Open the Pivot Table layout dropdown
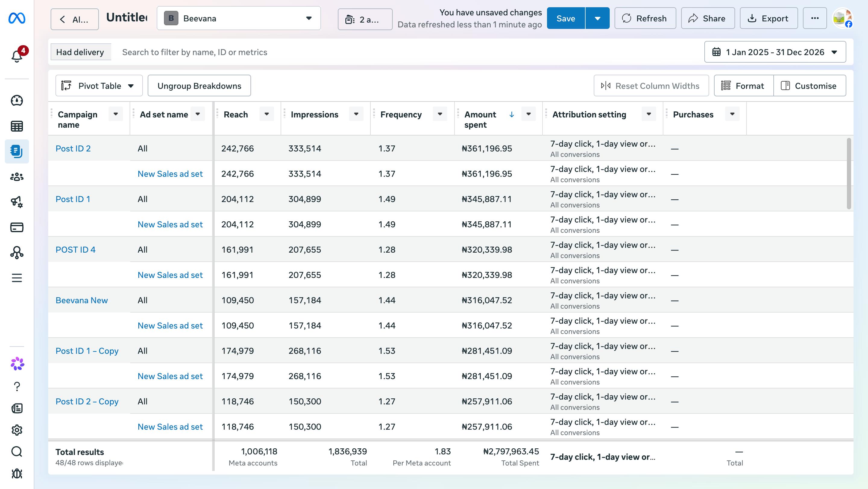The image size is (868, 489). click(x=99, y=86)
